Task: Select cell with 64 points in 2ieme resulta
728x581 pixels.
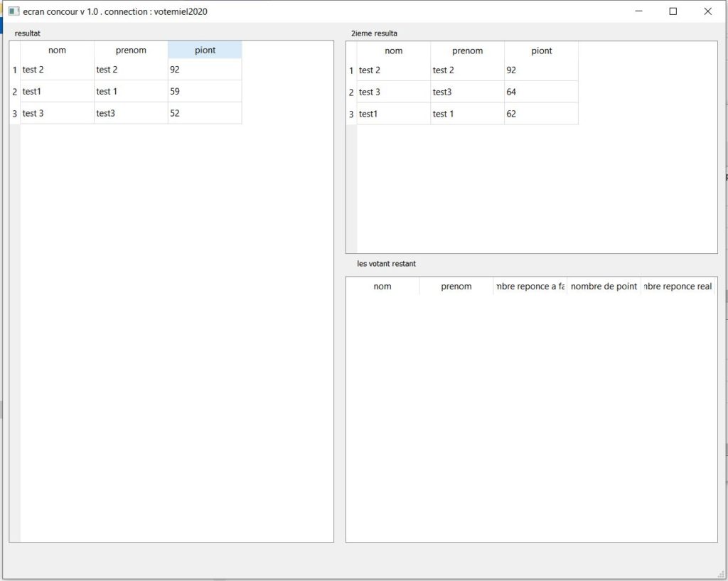Action: click(540, 92)
